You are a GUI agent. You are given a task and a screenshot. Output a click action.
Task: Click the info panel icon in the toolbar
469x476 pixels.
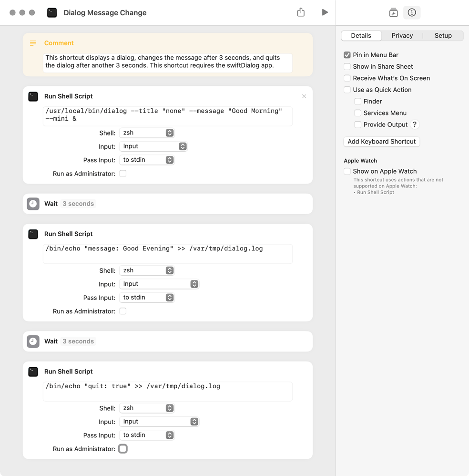click(x=412, y=12)
